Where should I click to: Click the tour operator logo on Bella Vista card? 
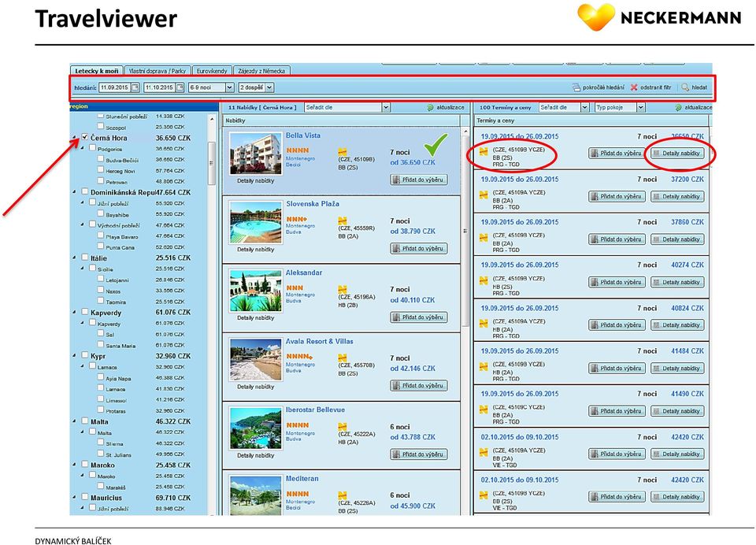(x=343, y=151)
